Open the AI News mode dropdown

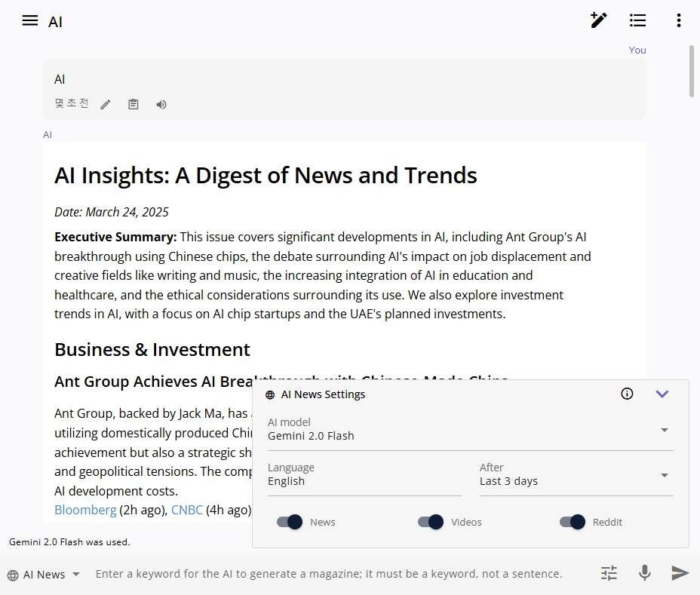44,575
